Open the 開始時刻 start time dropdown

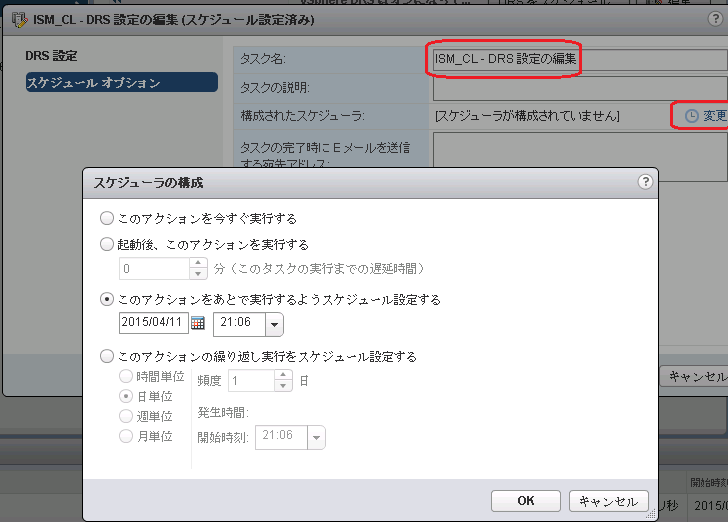pos(317,436)
